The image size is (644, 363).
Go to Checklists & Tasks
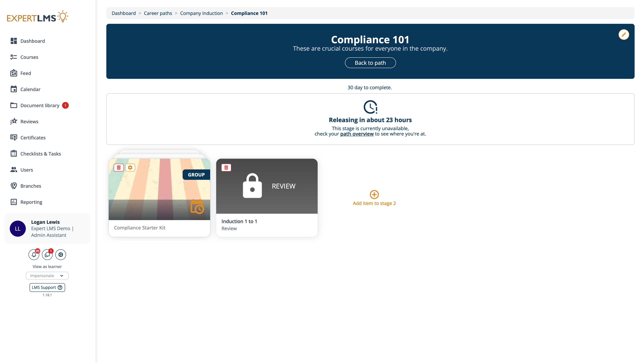click(x=40, y=154)
